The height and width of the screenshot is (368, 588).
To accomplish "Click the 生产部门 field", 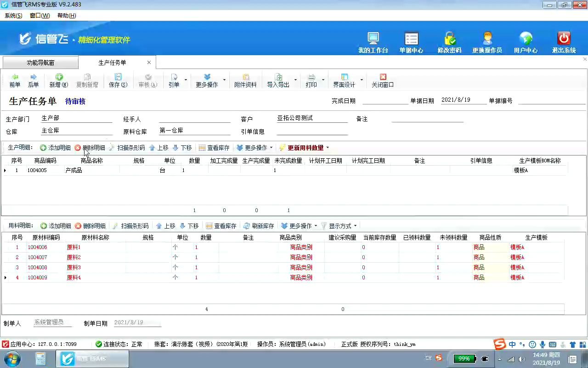I will [76, 118].
